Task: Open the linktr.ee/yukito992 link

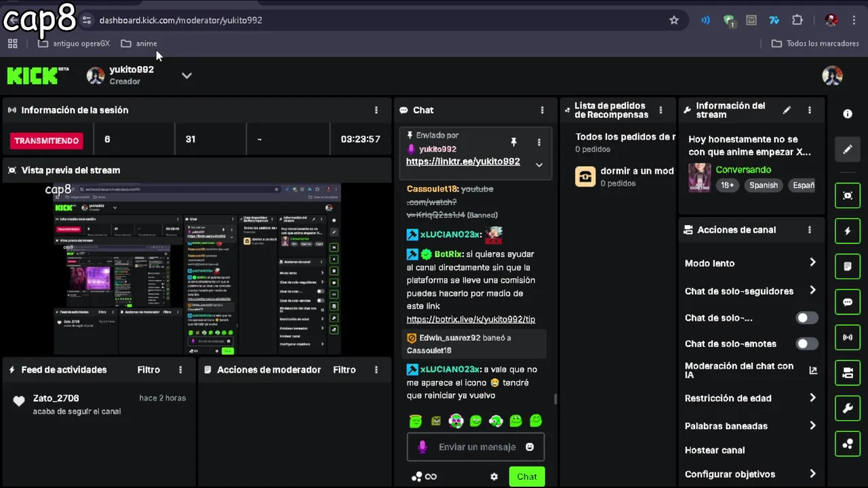Action: [463, 161]
